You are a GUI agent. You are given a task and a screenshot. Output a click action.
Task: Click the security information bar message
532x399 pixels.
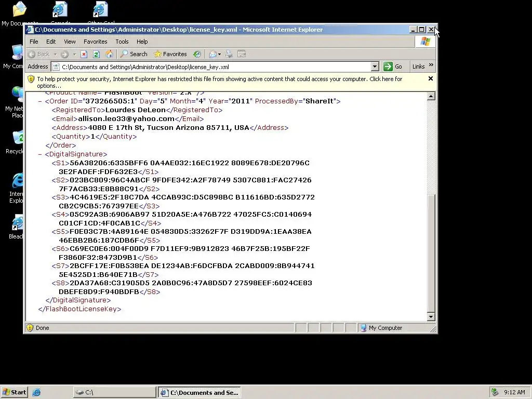[220, 83]
